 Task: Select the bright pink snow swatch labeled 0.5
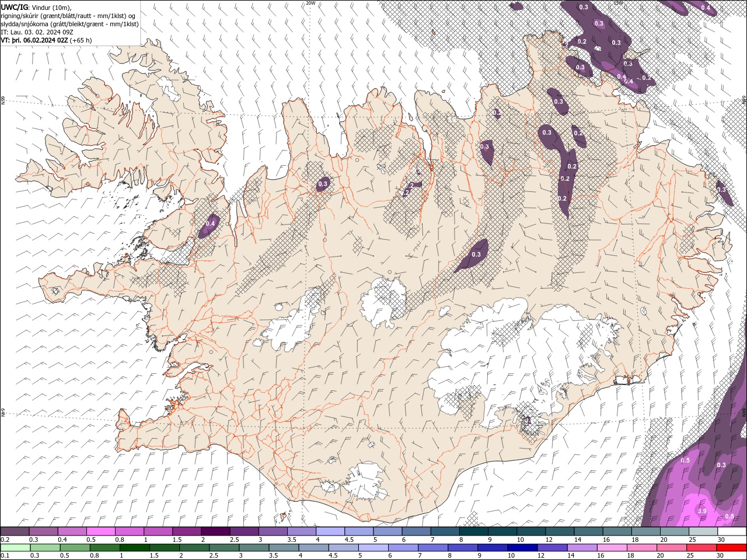101,531
